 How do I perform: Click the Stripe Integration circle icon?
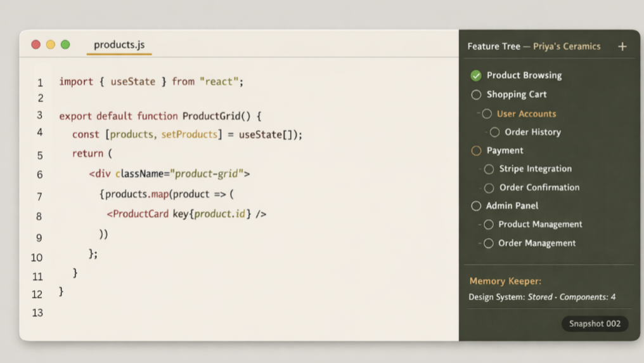pyautogui.click(x=489, y=169)
